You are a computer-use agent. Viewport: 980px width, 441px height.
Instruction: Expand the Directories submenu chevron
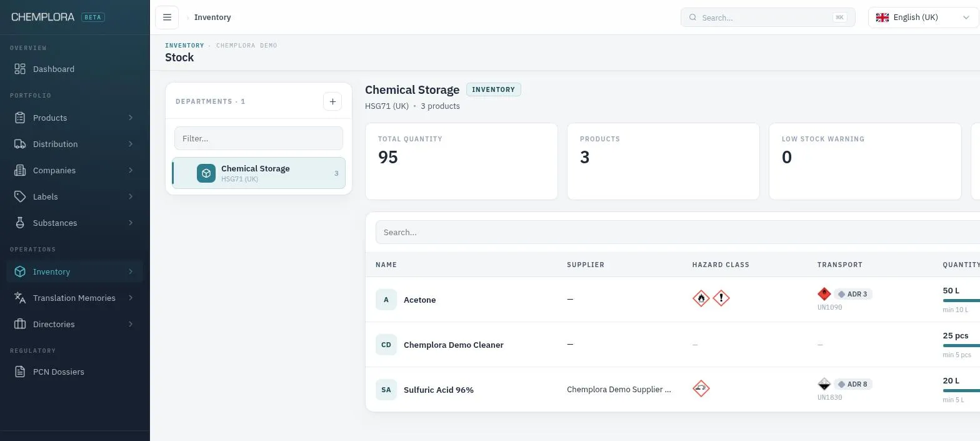coord(131,324)
